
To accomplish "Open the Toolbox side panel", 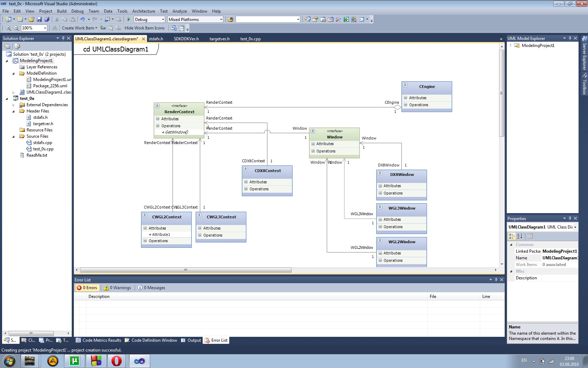I will tap(584, 84).
